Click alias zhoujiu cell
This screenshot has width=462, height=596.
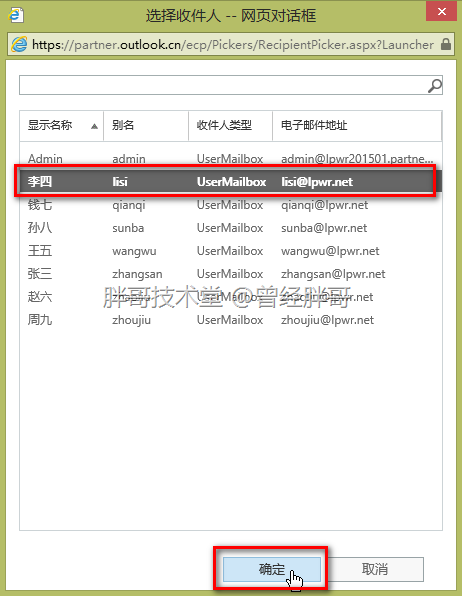[132, 320]
